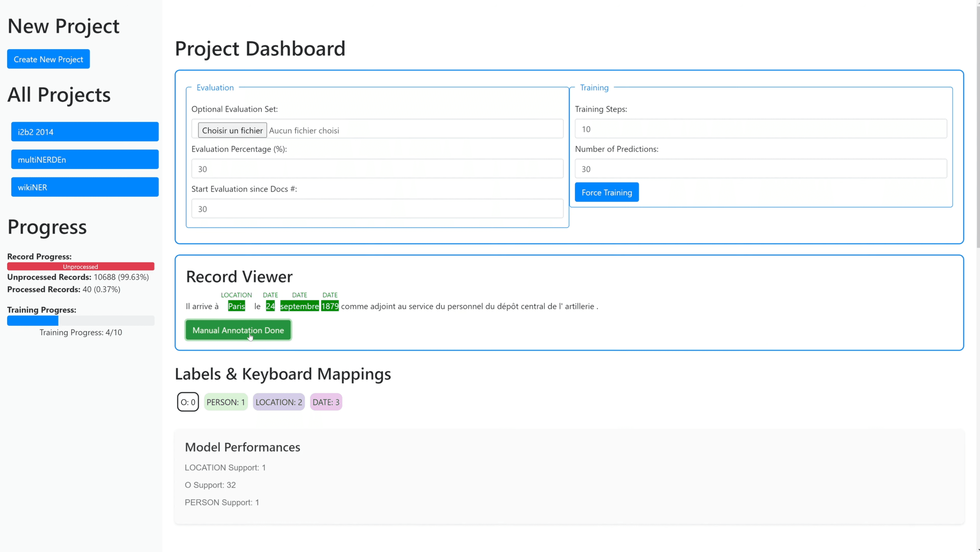Choose the DATE: 3 label chip
980x552 pixels.
click(x=326, y=402)
